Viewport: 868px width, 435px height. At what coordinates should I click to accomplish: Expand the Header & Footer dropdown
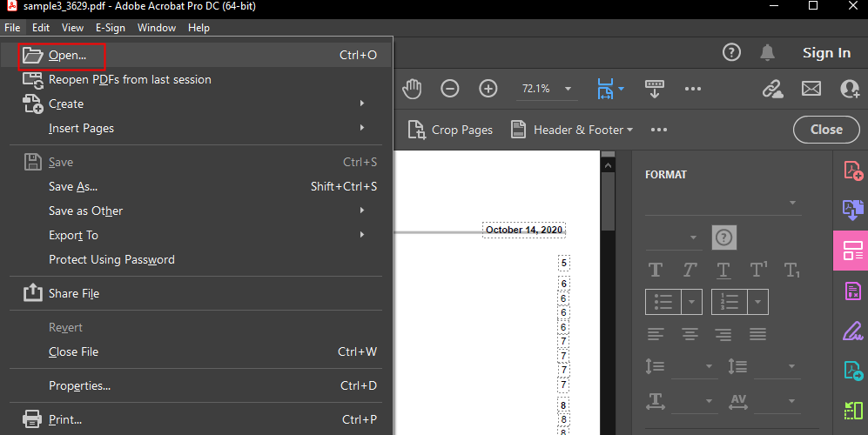click(629, 130)
